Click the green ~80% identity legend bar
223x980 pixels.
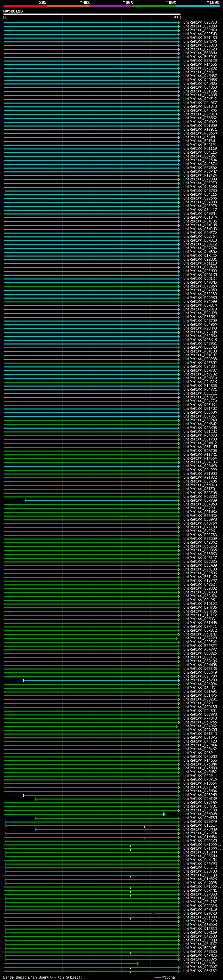[x=155, y=6]
